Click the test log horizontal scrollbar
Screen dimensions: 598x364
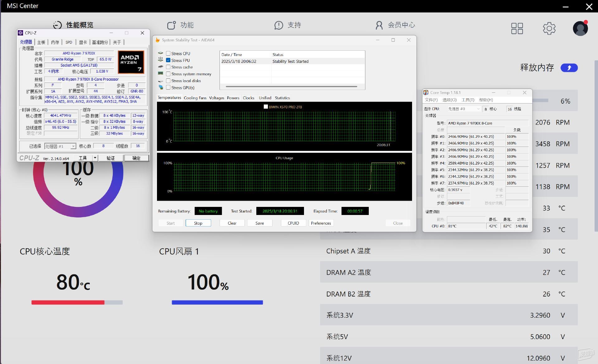pyautogui.click(x=292, y=86)
